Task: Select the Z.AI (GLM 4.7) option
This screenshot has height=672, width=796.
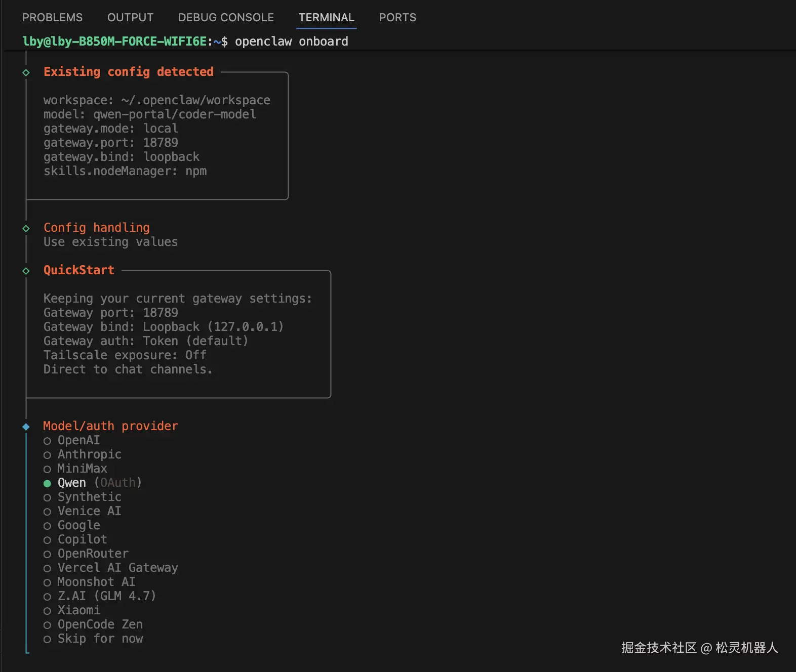Action: (x=100, y=596)
